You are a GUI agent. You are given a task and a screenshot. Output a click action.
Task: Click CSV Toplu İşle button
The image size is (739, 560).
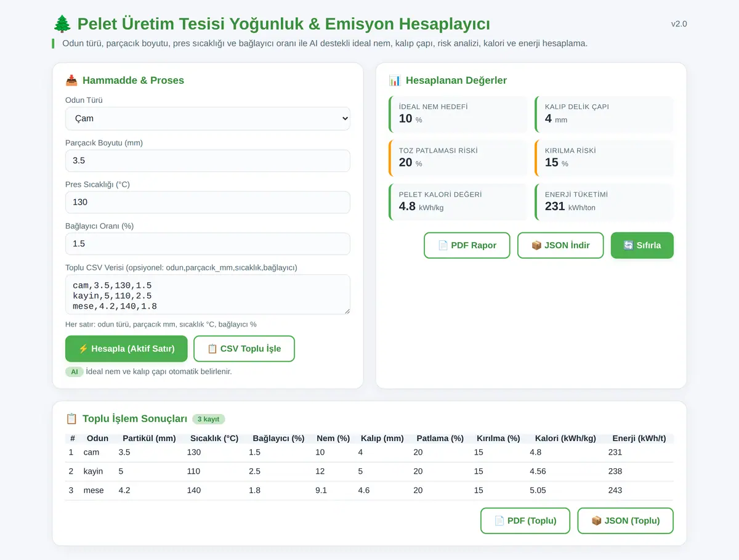244,349
